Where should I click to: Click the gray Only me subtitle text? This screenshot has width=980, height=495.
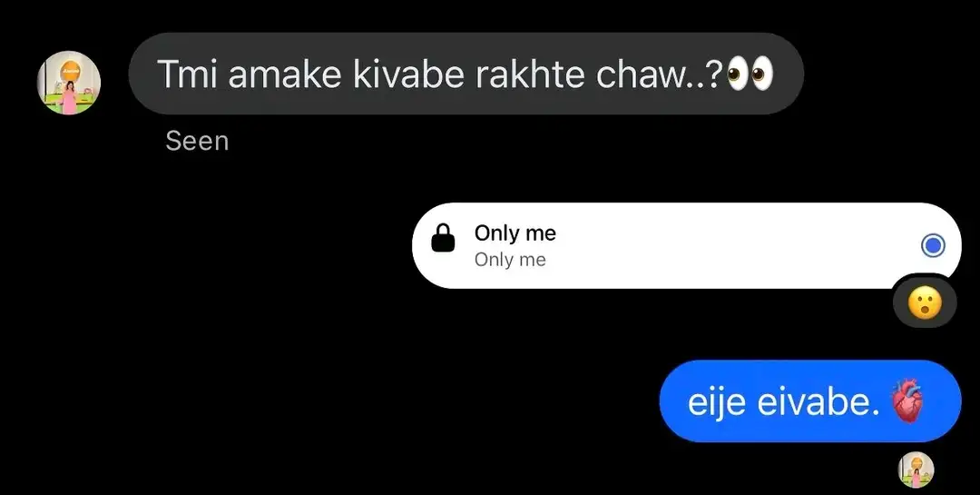[x=510, y=260]
